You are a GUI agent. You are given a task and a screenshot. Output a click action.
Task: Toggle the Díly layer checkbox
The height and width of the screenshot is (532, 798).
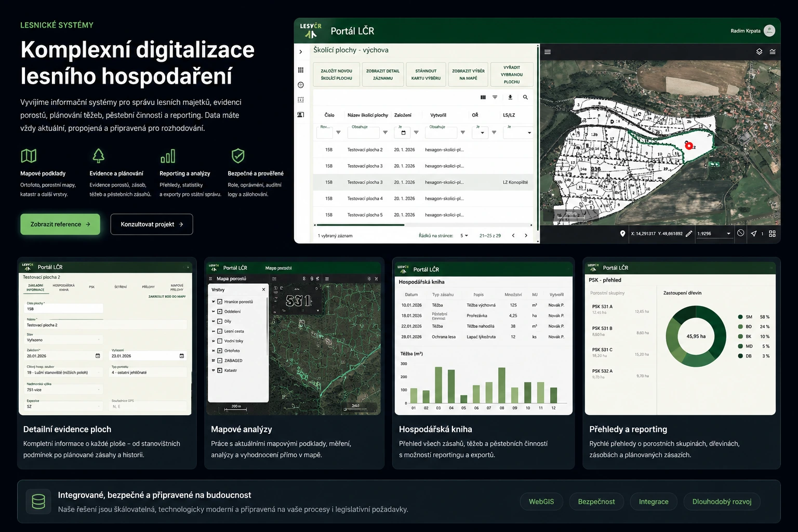point(220,321)
